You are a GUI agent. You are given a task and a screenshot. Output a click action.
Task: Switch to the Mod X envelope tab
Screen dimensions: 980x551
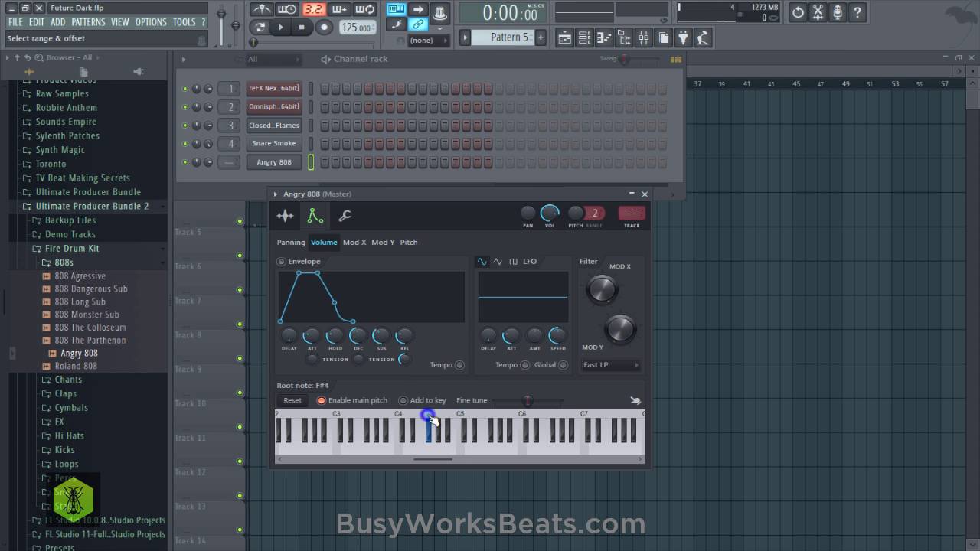[x=354, y=243]
